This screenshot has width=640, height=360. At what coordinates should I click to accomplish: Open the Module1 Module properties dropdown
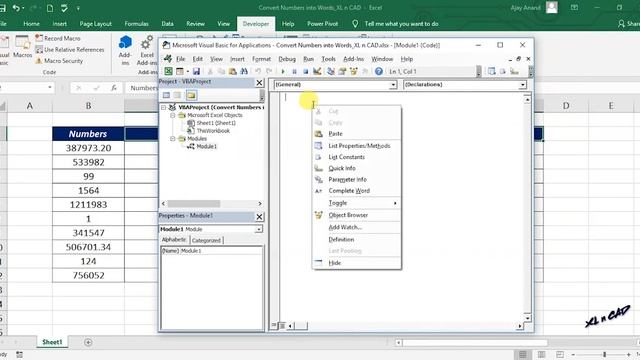click(258, 229)
